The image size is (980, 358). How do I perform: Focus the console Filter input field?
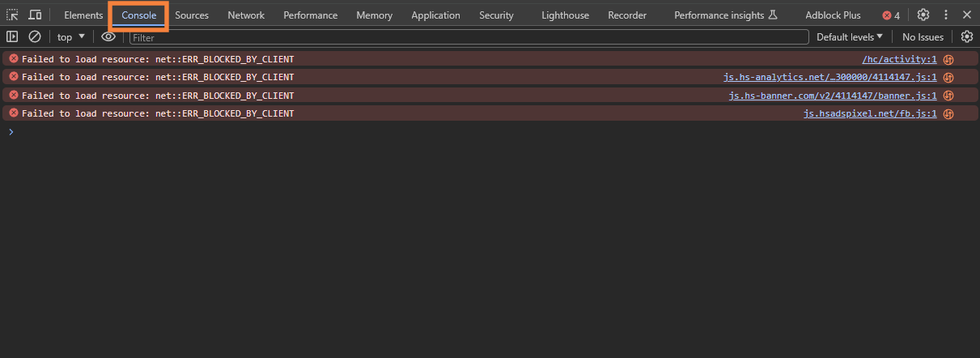[469, 37]
